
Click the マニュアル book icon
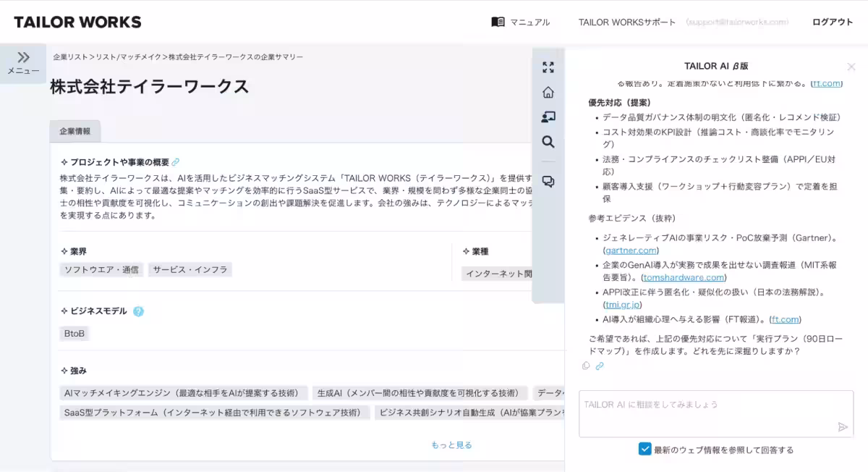click(498, 22)
